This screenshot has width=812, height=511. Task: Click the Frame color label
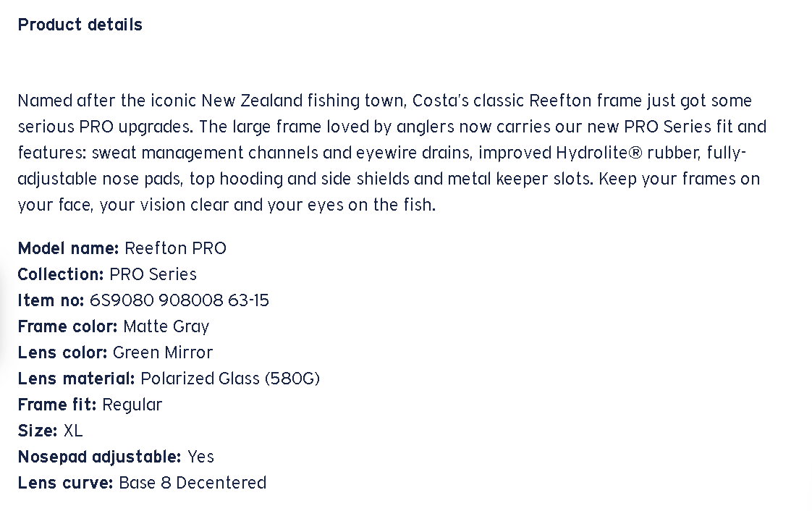[x=67, y=326]
